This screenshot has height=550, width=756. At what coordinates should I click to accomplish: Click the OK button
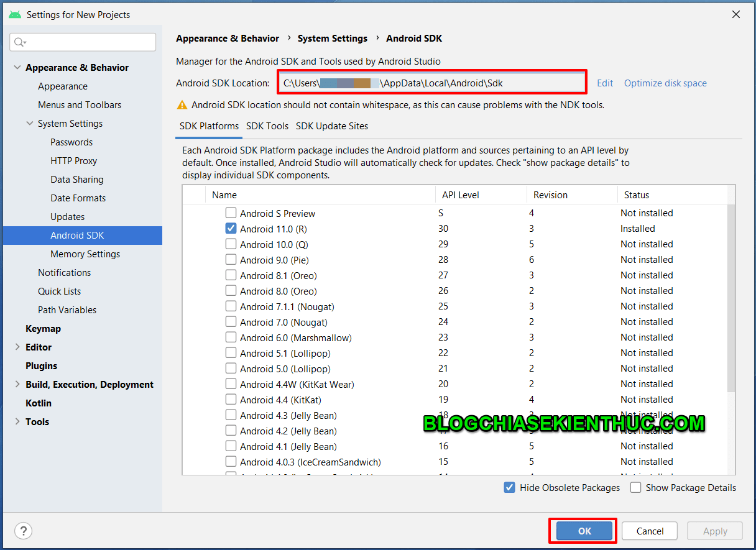point(584,531)
